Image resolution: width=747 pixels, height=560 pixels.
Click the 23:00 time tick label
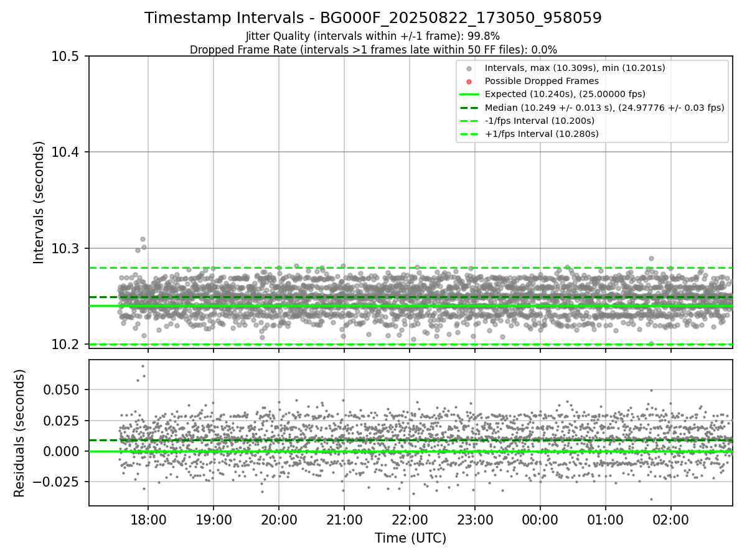[x=475, y=519]
